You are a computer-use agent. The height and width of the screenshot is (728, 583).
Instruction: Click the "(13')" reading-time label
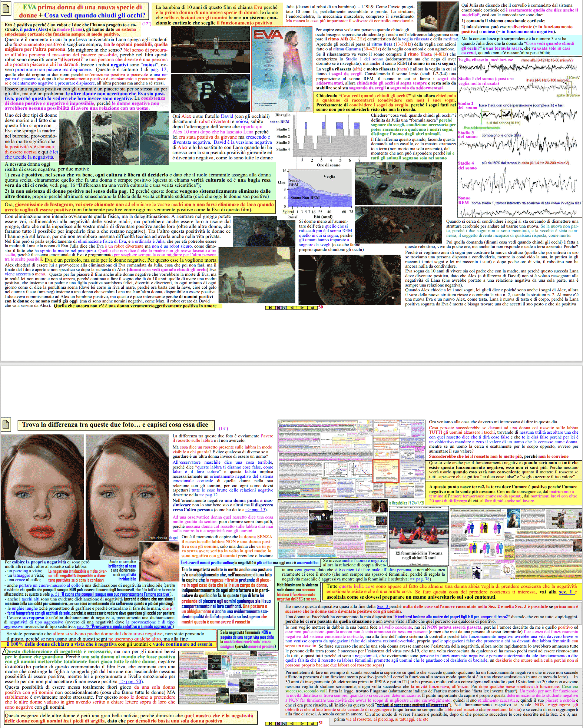click(x=224, y=428)
